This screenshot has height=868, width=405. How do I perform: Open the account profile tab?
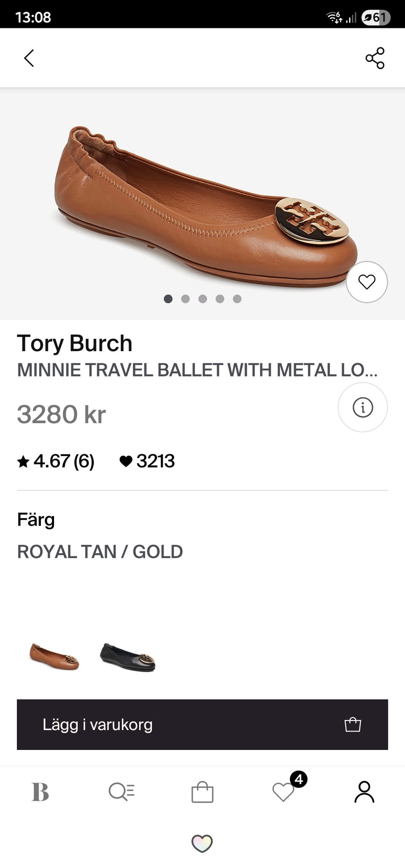click(x=364, y=792)
